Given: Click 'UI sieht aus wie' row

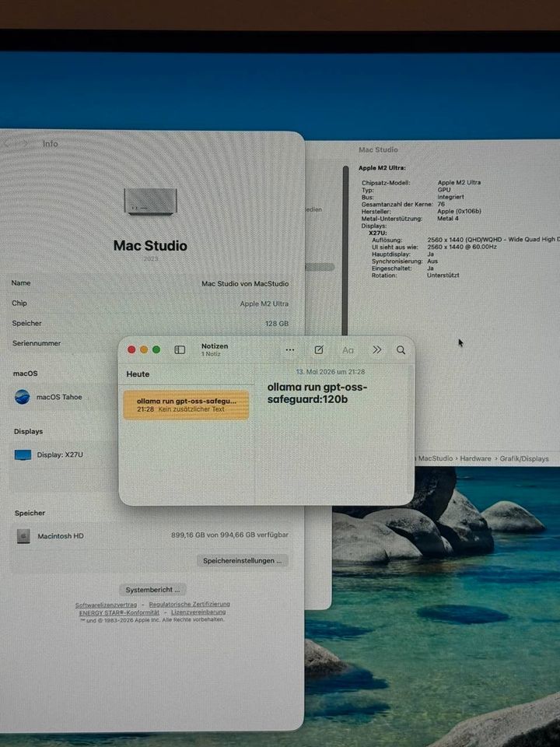Looking at the screenshot, I should click(434, 247).
